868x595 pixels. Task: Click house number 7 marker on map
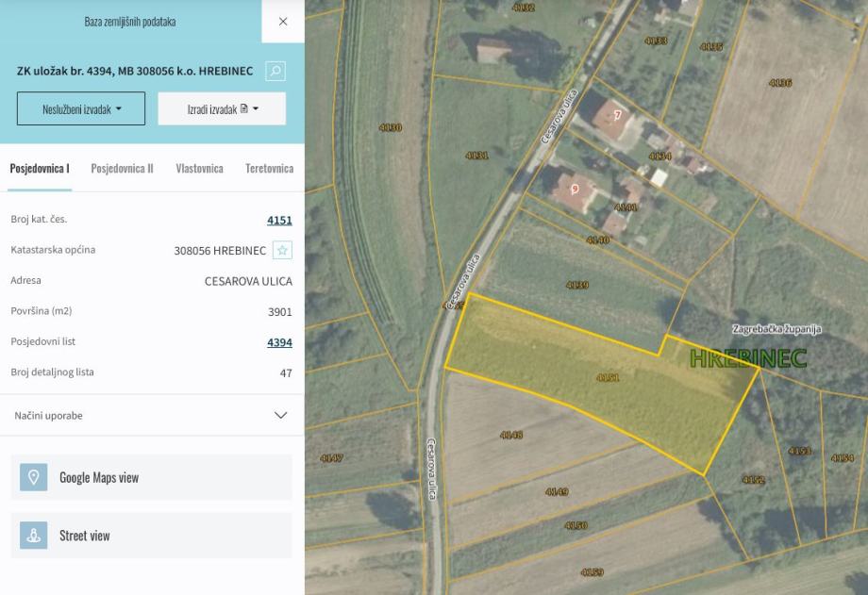[x=617, y=115]
